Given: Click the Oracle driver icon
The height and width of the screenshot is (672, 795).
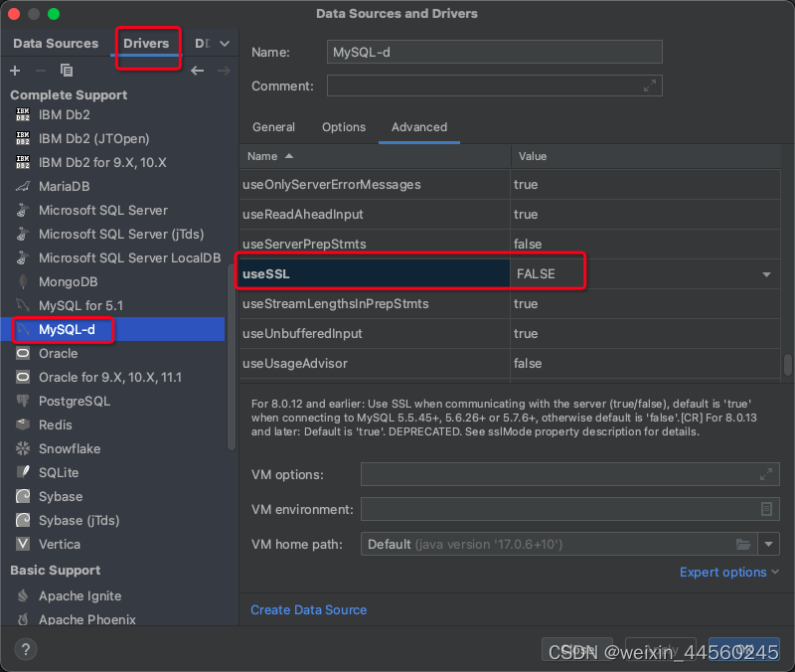Looking at the screenshot, I should (x=23, y=353).
